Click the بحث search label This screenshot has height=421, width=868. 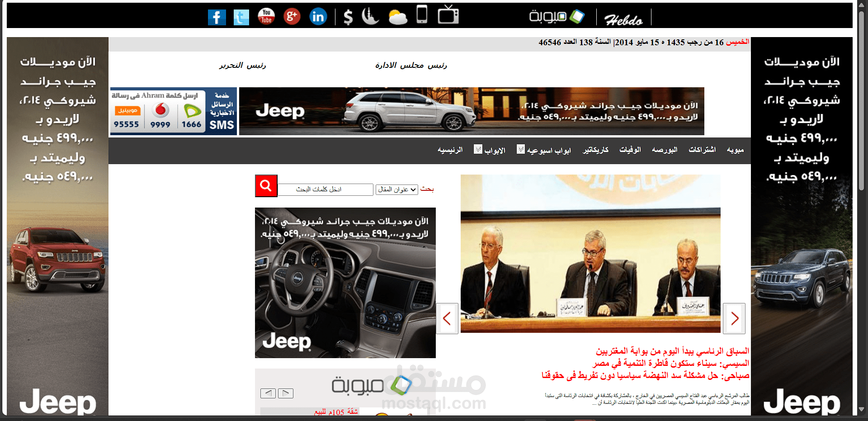click(427, 189)
